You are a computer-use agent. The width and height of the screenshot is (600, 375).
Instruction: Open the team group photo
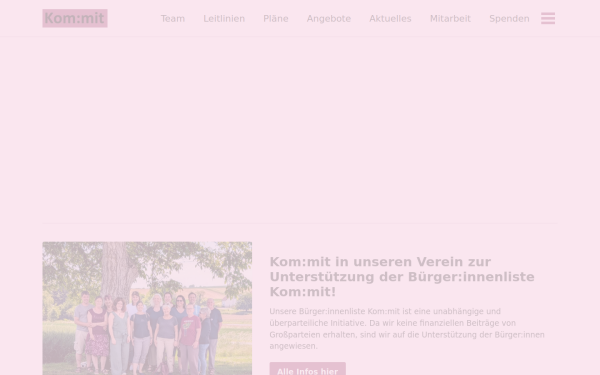coord(147,308)
